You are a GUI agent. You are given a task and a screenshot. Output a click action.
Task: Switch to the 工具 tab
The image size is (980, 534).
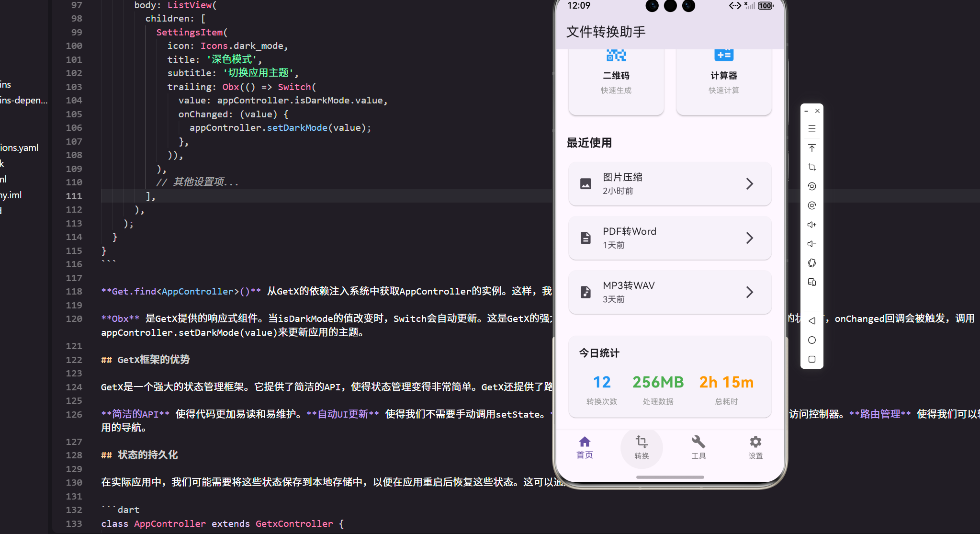pos(698,447)
